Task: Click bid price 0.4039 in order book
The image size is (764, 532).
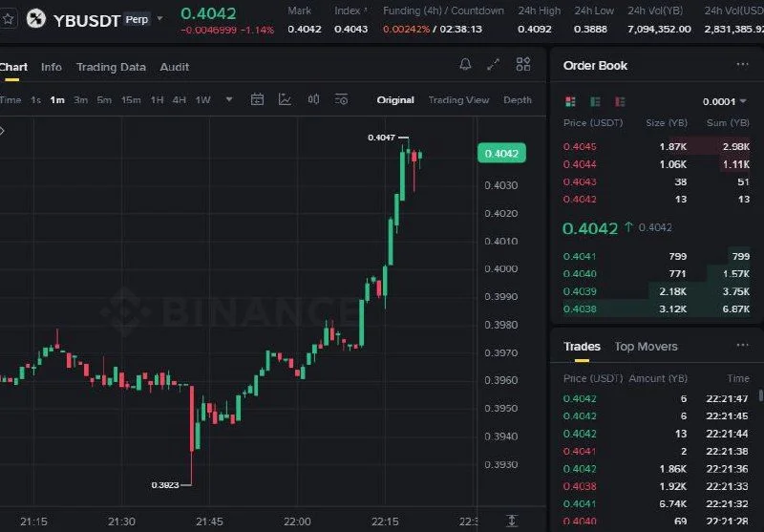Action: [580, 291]
